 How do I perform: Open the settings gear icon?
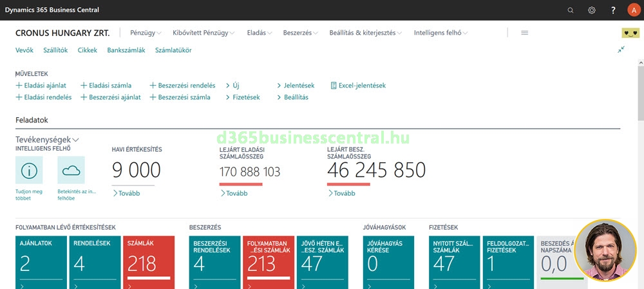coord(592,10)
